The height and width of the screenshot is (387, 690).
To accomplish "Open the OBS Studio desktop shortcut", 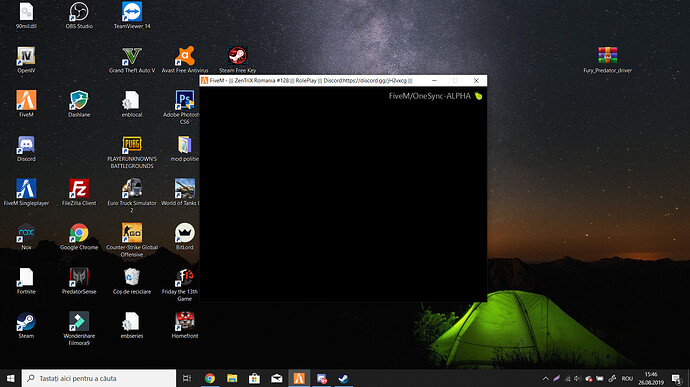I will tap(79, 15).
